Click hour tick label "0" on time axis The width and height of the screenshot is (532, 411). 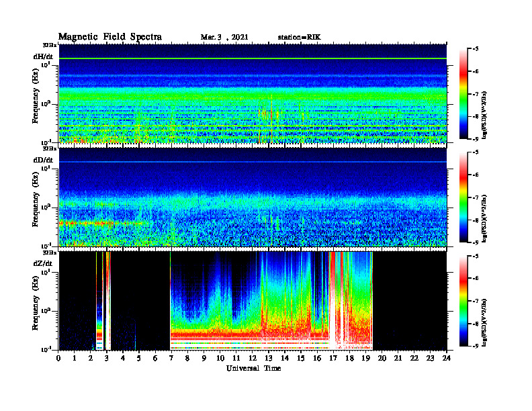point(58,359)
